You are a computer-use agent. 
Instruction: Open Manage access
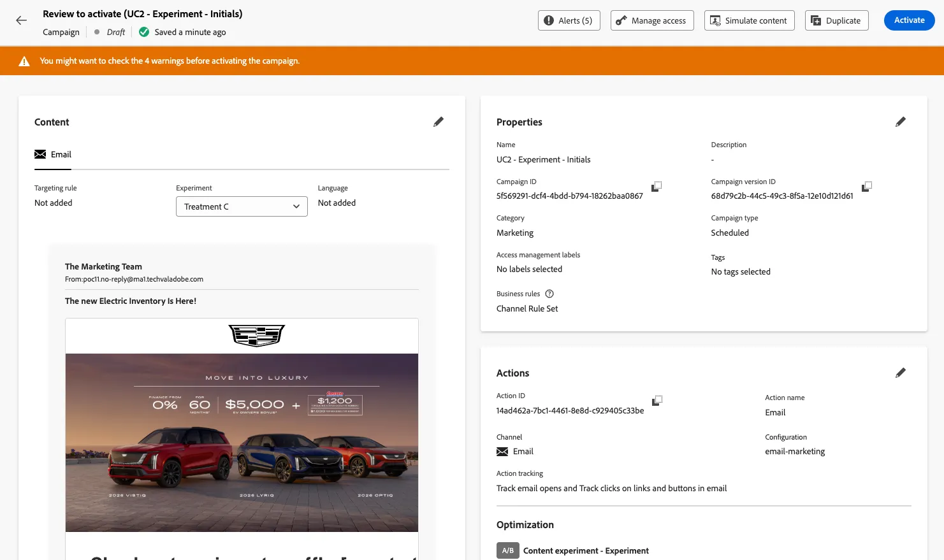(652, 20)
